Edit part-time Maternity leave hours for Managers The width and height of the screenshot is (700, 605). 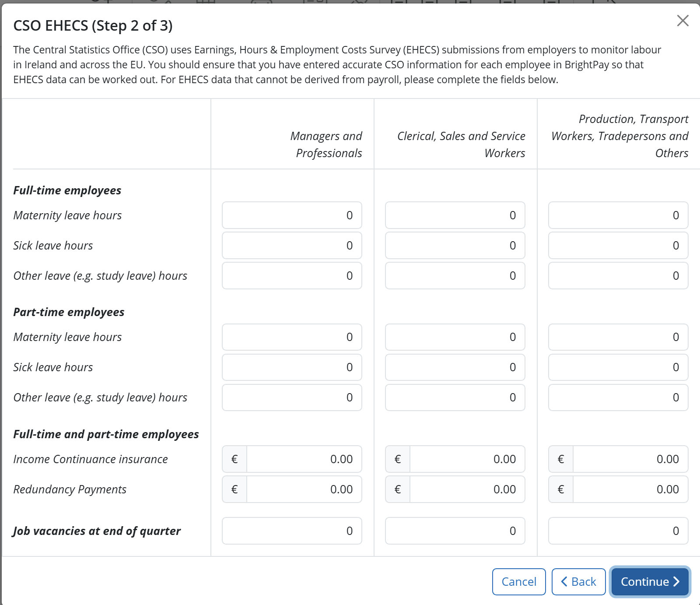[x=292, y=337]
